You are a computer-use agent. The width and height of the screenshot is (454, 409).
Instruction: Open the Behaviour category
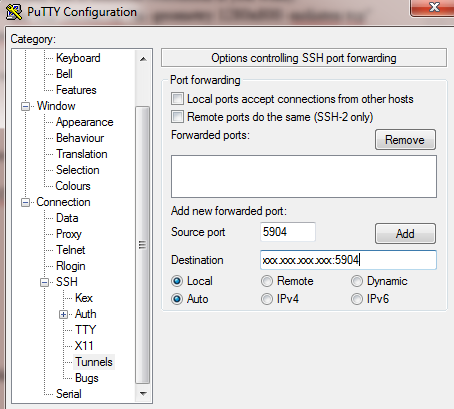80,138
